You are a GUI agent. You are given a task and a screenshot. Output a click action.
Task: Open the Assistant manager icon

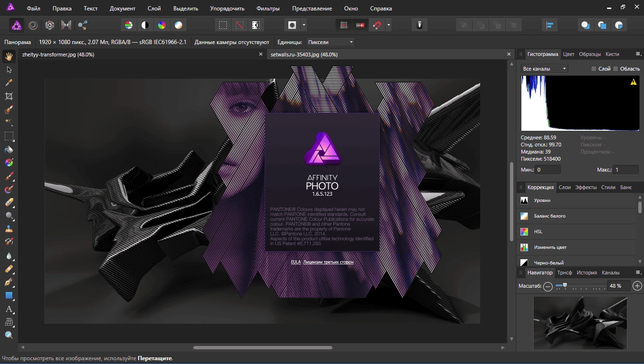420,25
